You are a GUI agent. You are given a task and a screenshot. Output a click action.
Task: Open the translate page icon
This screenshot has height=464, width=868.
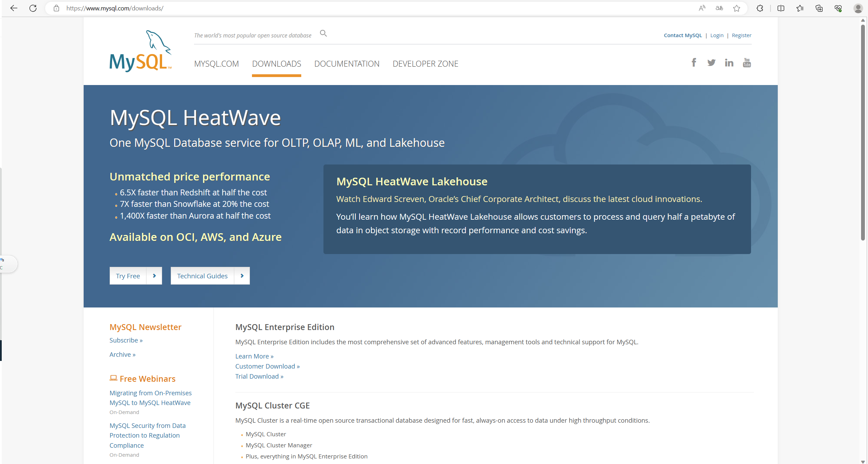click(x=719, y=8)
